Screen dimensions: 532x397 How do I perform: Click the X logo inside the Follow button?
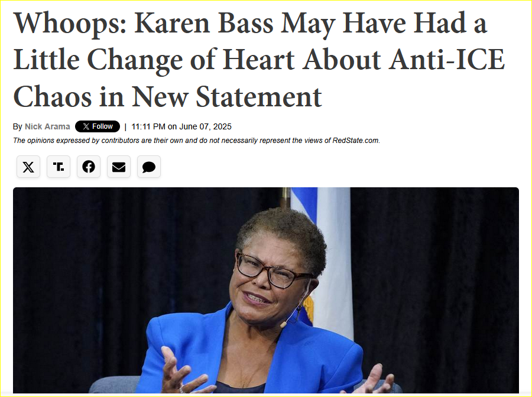[x=86, y=126]
